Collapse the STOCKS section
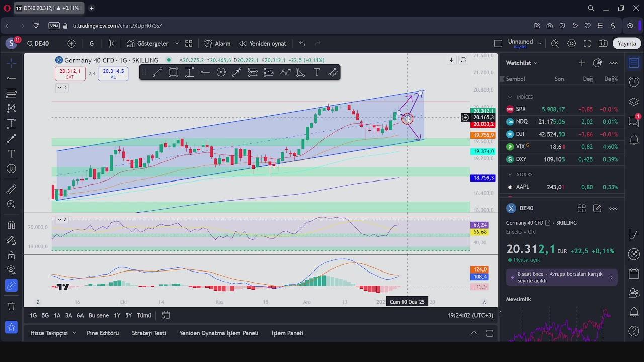Image resolution: width=644 pixels, height=362 pixels. [510, 174]
